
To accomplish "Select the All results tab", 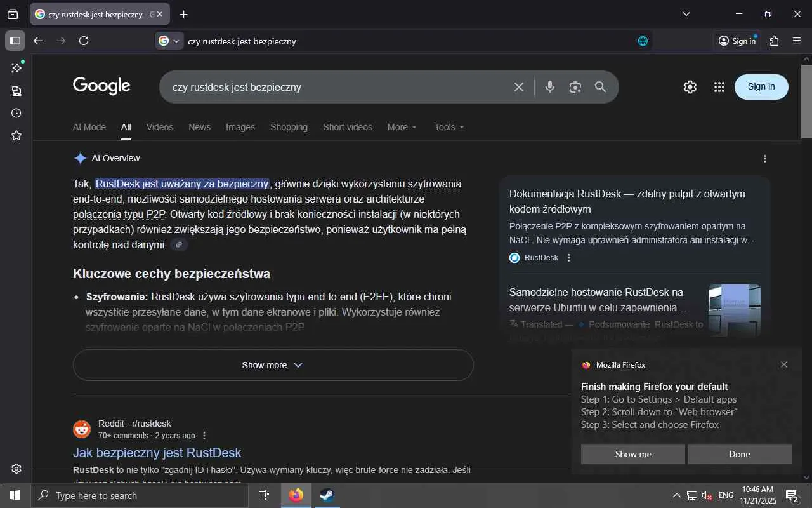I will click(x=126, y=127).
